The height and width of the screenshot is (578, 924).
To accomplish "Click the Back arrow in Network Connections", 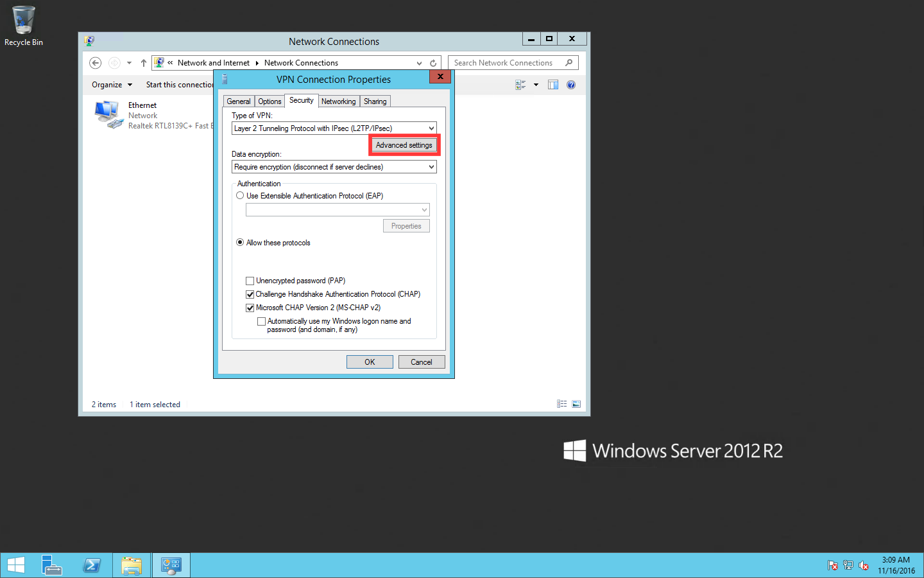I will click(x=96, y=63).
